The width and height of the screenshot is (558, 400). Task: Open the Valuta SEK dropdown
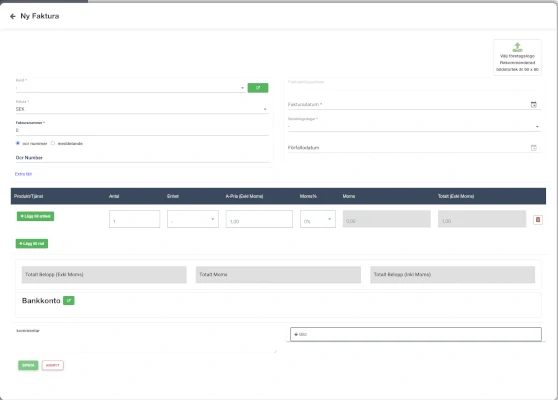point(142,109)
